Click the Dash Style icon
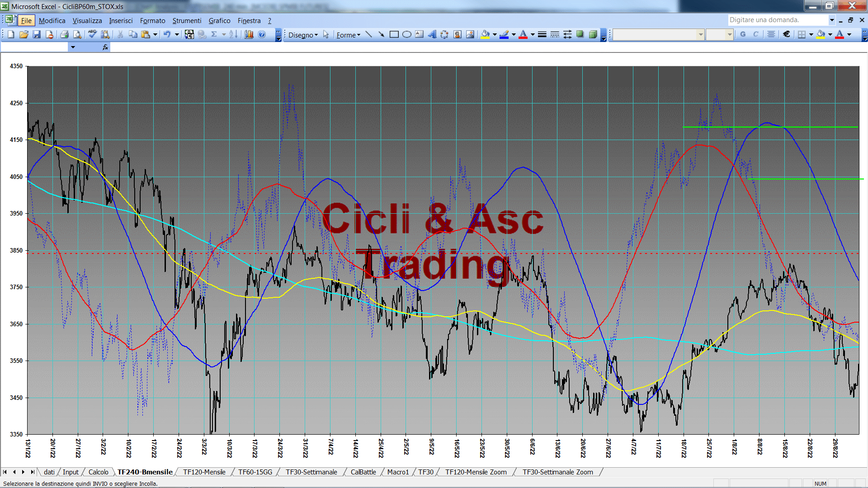This screenshot has width=868, height=488. tap(555, 34)
